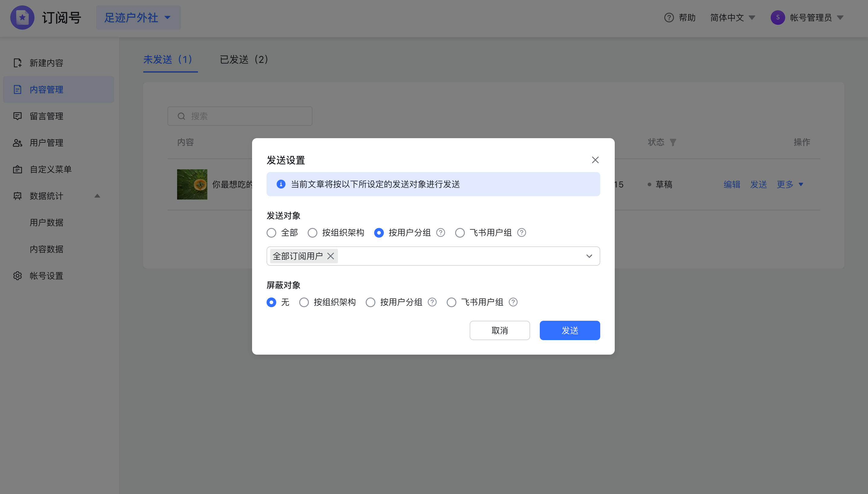
Task: Click the 数据统计 chart icon
Action: pos(17,196)
